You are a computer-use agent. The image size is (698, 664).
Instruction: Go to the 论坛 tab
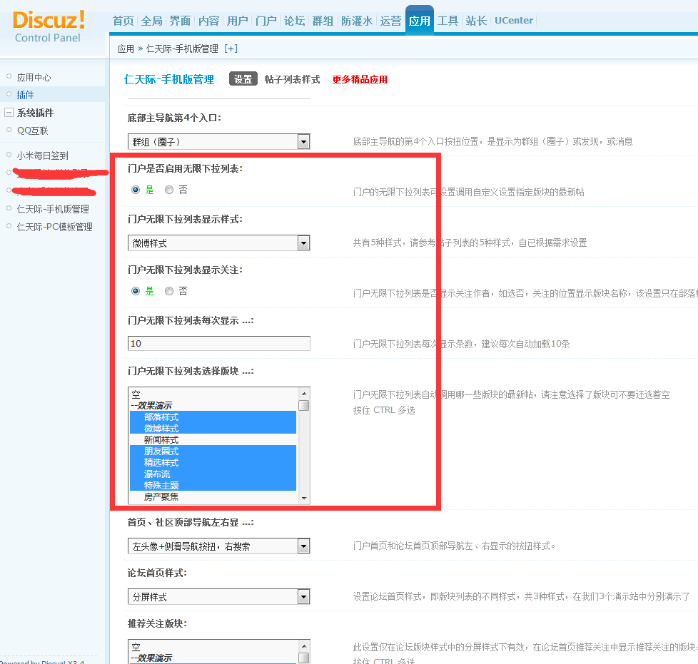[x=294, y=21]
